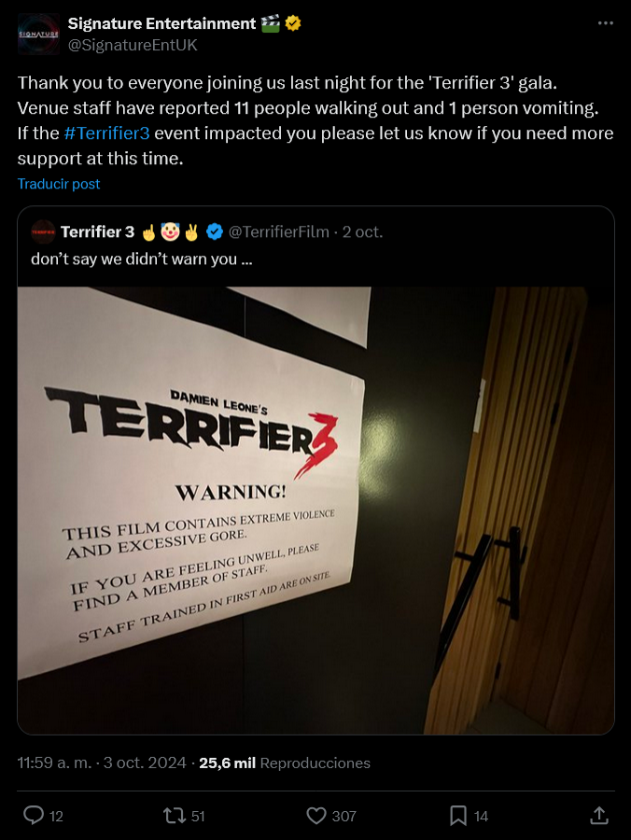Open the Terrifier 3 warning sign photo
Screen dimensions: 631x840
point(315,511)
